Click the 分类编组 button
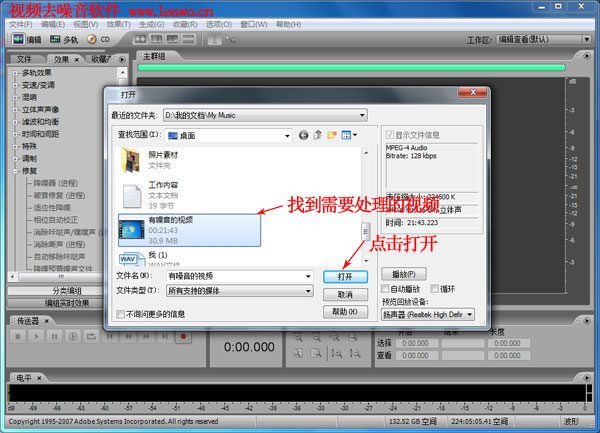 tap(55, 291)
